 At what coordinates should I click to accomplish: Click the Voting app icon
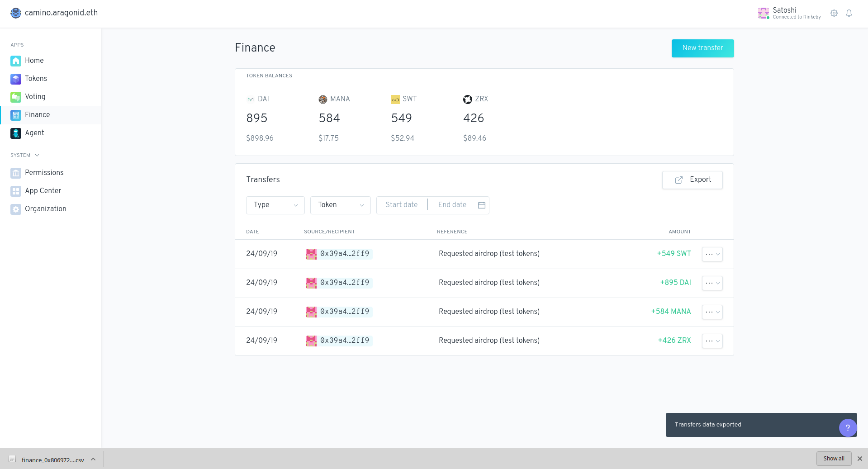click(x=16, y=97)
